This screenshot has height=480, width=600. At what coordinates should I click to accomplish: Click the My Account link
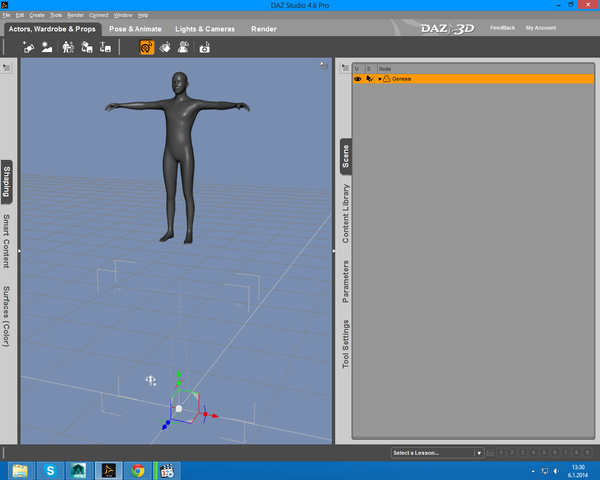pos(543,28)
